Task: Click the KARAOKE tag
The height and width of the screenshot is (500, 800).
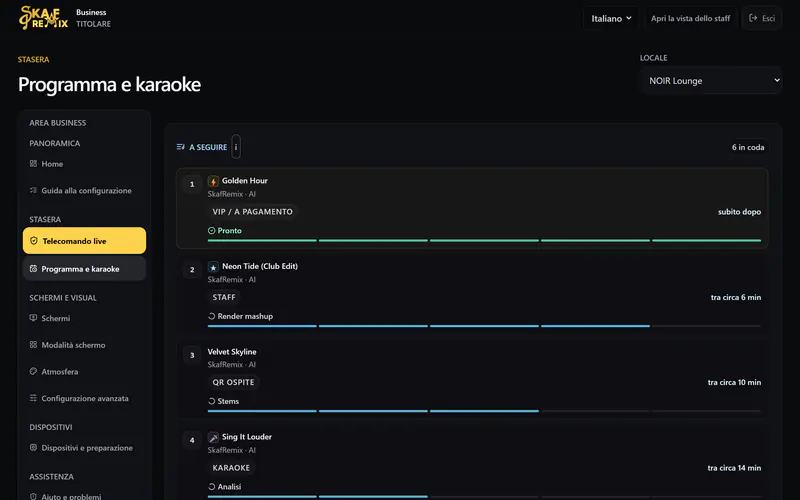Action: pos(231,467)
